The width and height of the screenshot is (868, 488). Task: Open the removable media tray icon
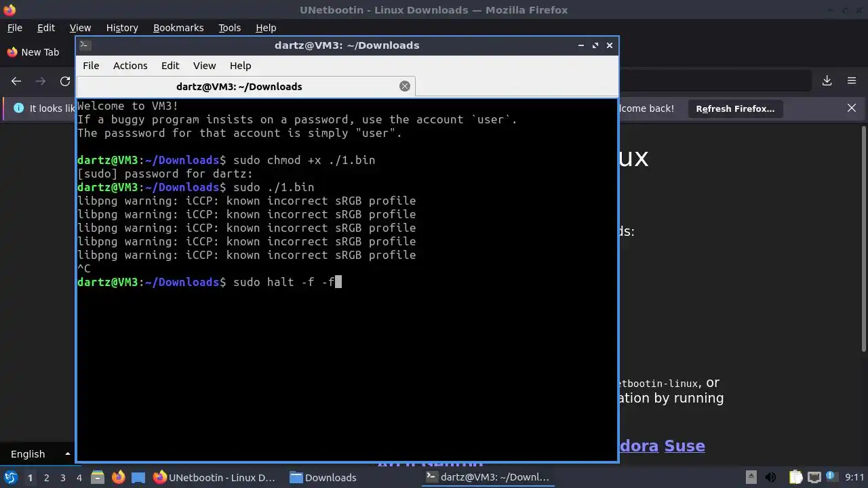point(751,477)
